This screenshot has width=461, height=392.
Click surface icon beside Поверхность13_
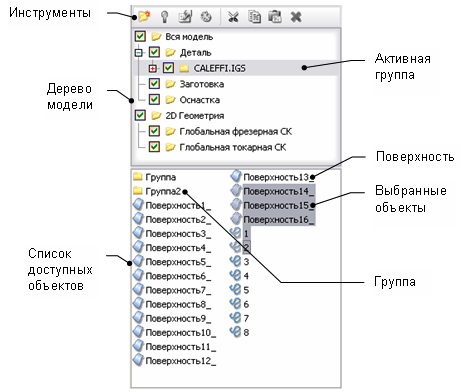(236, 176)
